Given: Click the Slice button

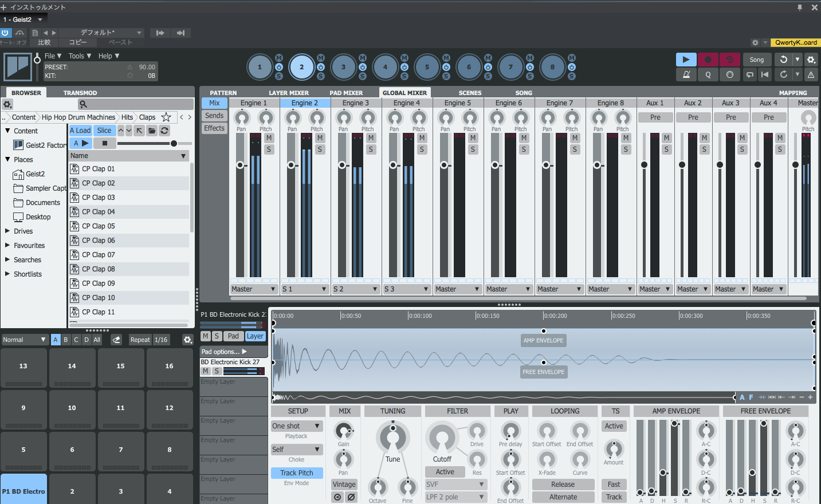Looking at the screenshot, I should point(104,131).
